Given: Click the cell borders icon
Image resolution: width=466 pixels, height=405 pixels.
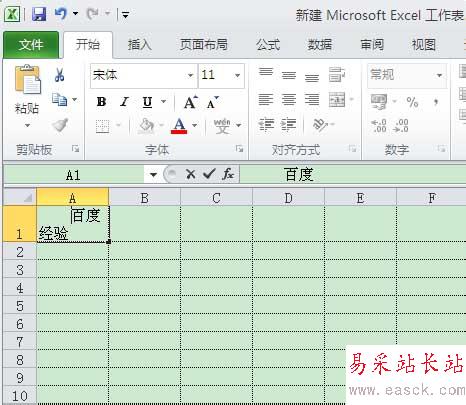Looking at the screenshot, I should pyautogui.click(x=103, y=126).
